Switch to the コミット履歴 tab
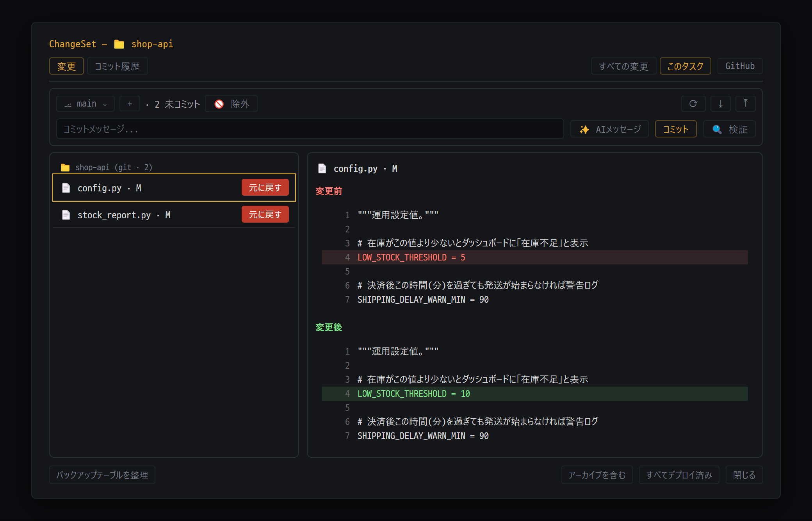The height and width of the screenshot is (521, 812). pos(118,66)
